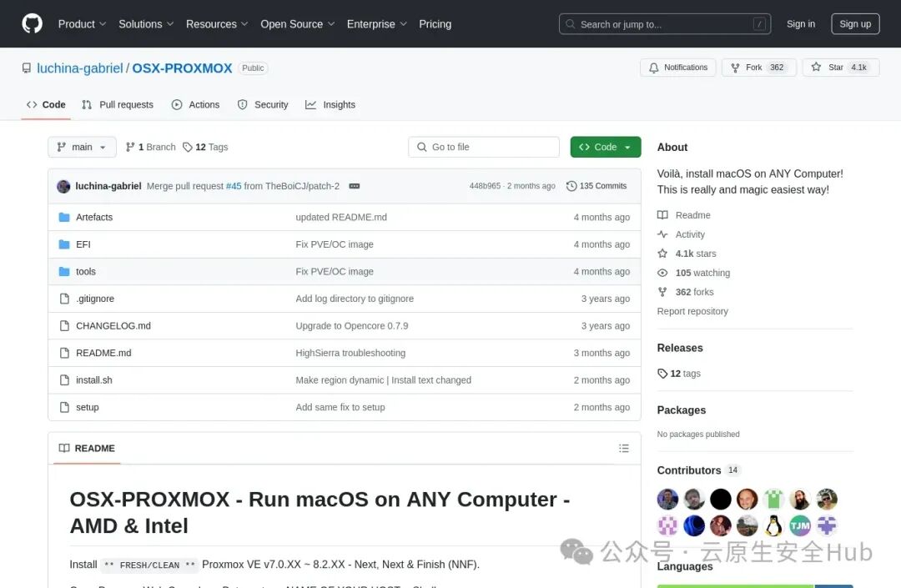The width and height of the screenshot is (901, 588).
Task: Focus the Search or jump to field
Action: click(x=665, y=24)
